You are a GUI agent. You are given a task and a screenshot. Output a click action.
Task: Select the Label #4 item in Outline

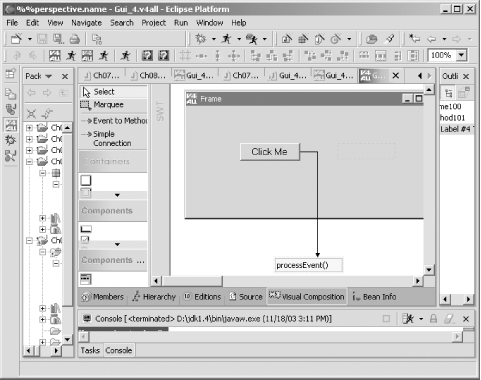pyautogui.click(x=457, y=129)
